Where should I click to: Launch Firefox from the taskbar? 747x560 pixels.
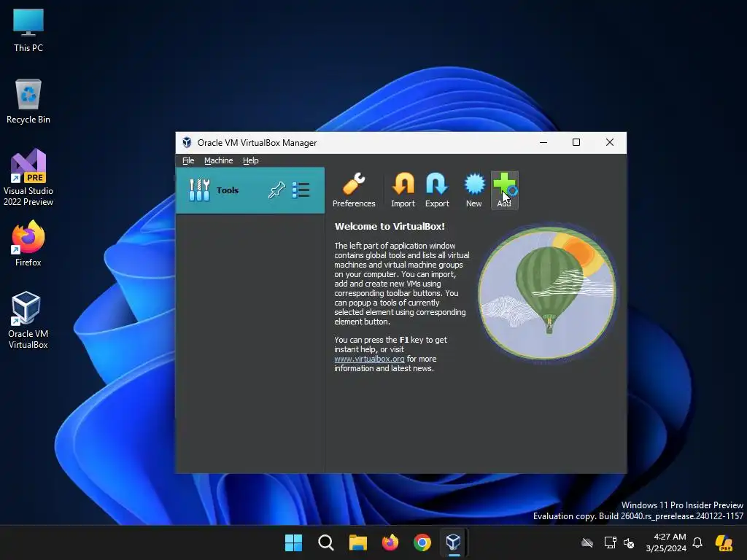pyautogui.click(x=390, y=542)
